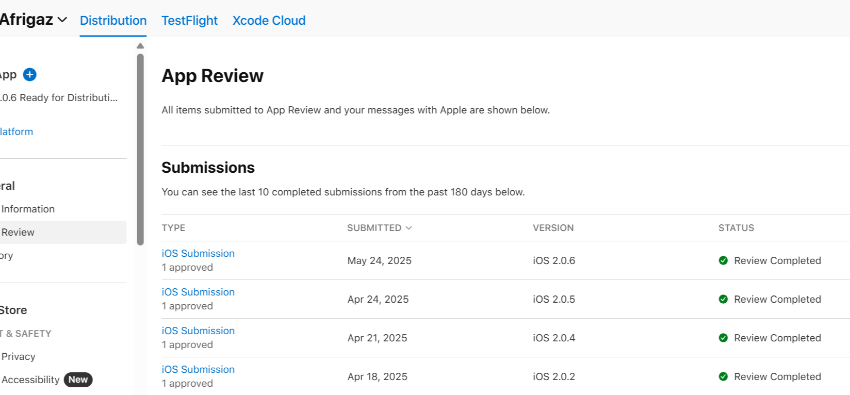The height and width of the screenshot is (395, 850).
Task: Click the green check icon for iOS 2.0.2
Action: (x=723, y=377)
